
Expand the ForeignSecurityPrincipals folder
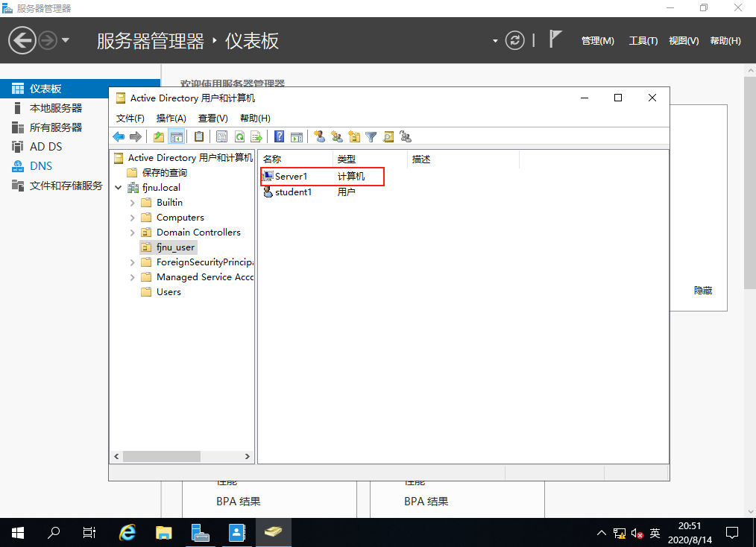click(x=132, y=262)
